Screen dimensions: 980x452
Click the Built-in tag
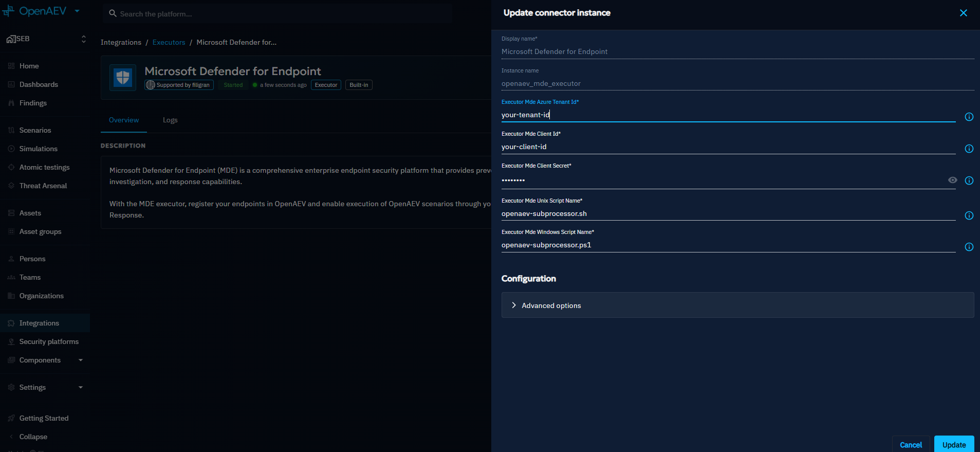pos(359,85)
